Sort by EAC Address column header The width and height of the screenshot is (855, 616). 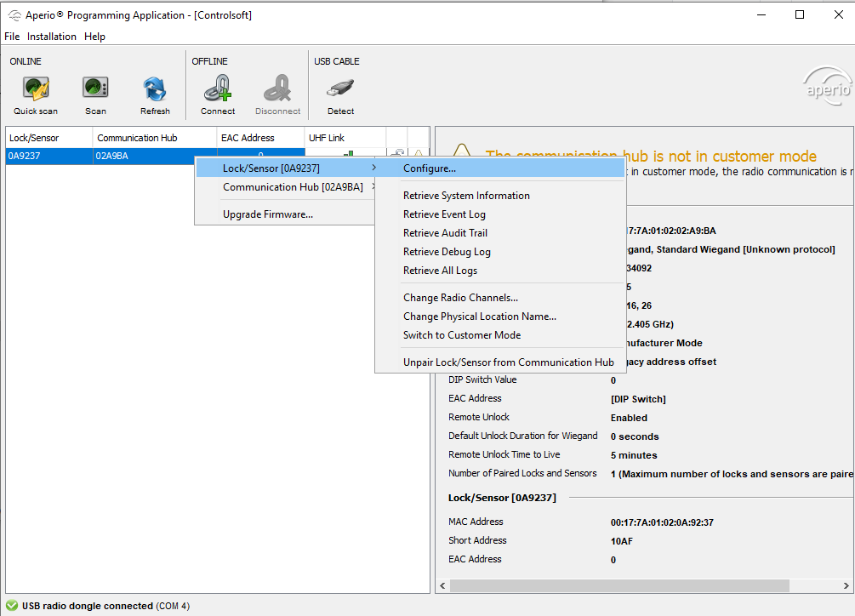coord(260,138)
